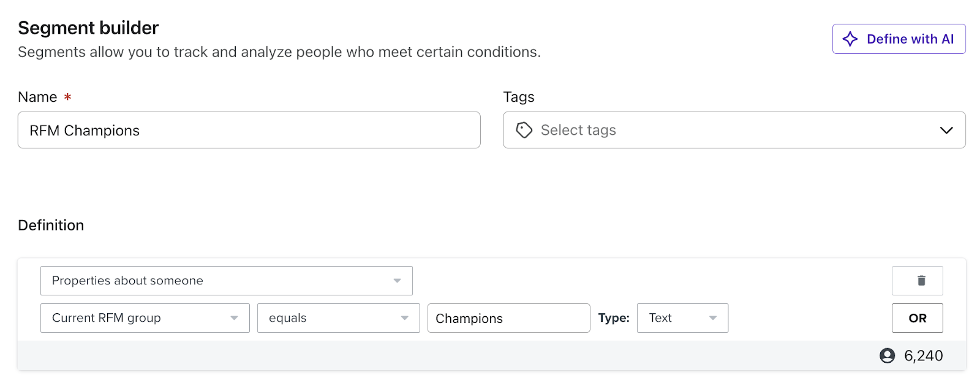Click the dropdown arrow on Type Text selector
This screenshot has height=383, width=980.
712,318
